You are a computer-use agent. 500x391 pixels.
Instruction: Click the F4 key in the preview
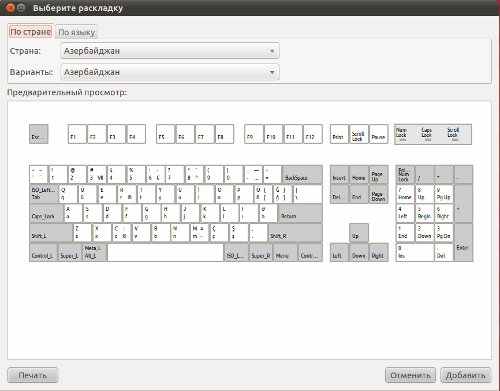point(136,134)
